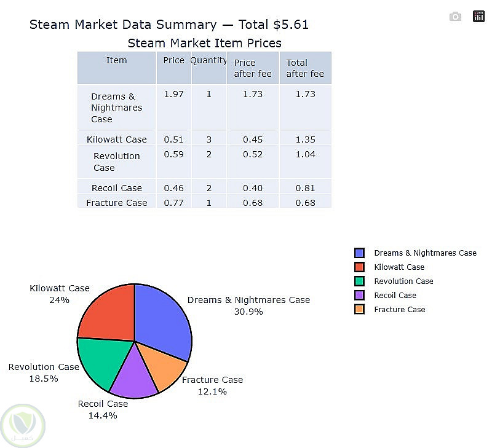Open the Plotly logo icon
This screenshot has height=448, width=492.
click(x=478, y=17)
